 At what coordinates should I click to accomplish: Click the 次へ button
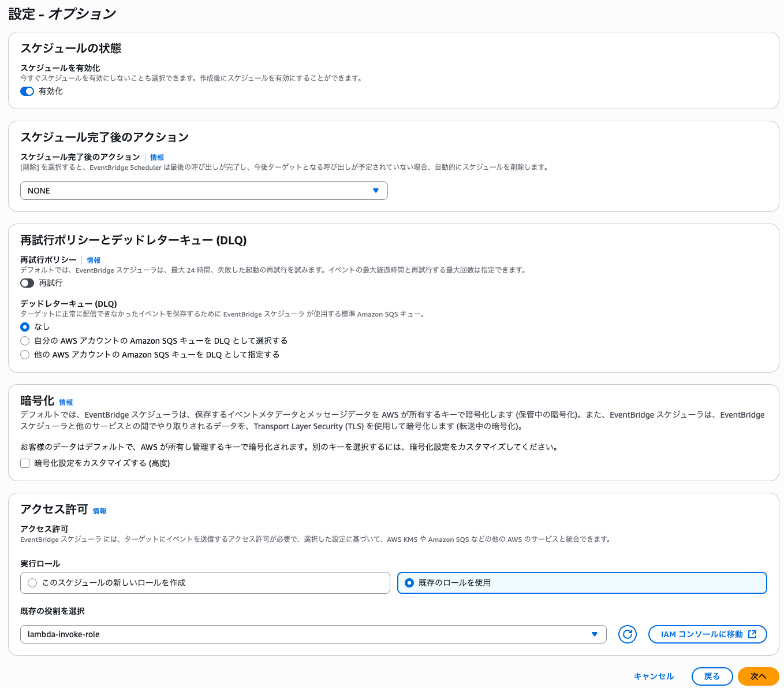point(759,676)
